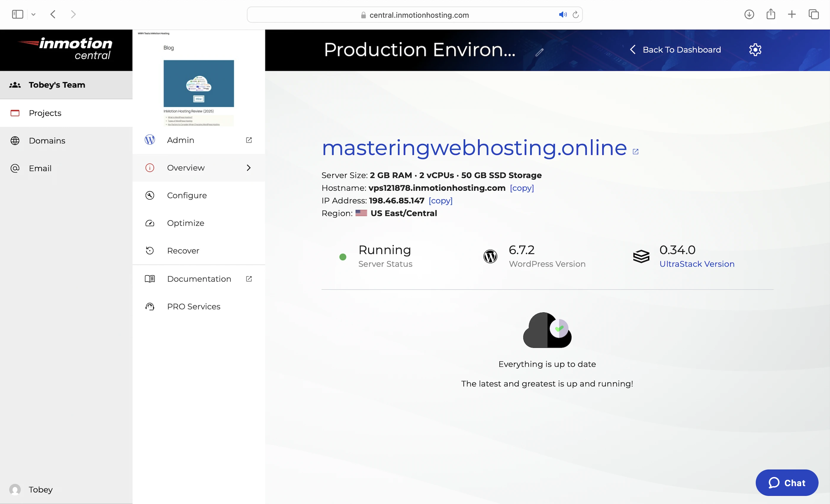Screen dimensions: 830x504
Task: Open the Domains menu item
Action: point(47,141)
